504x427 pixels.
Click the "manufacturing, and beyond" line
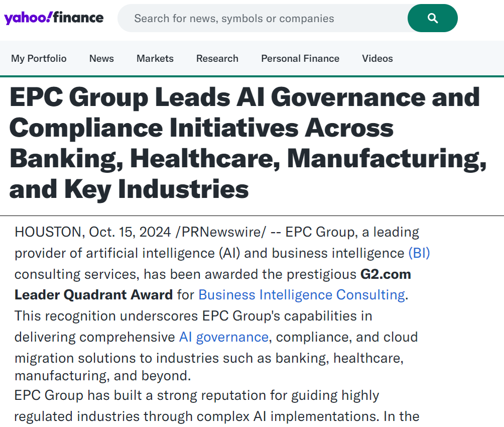(102, 375)
